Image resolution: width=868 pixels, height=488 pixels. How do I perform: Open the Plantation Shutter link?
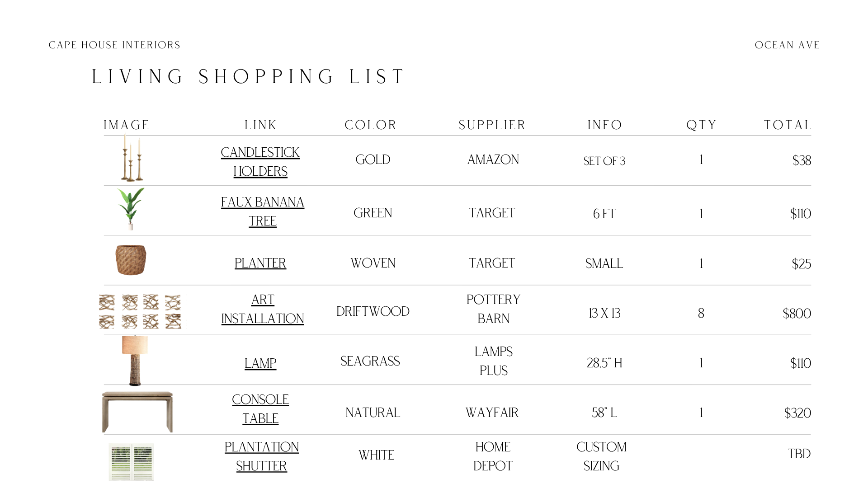pyautogui.click(x=262, y=456)
